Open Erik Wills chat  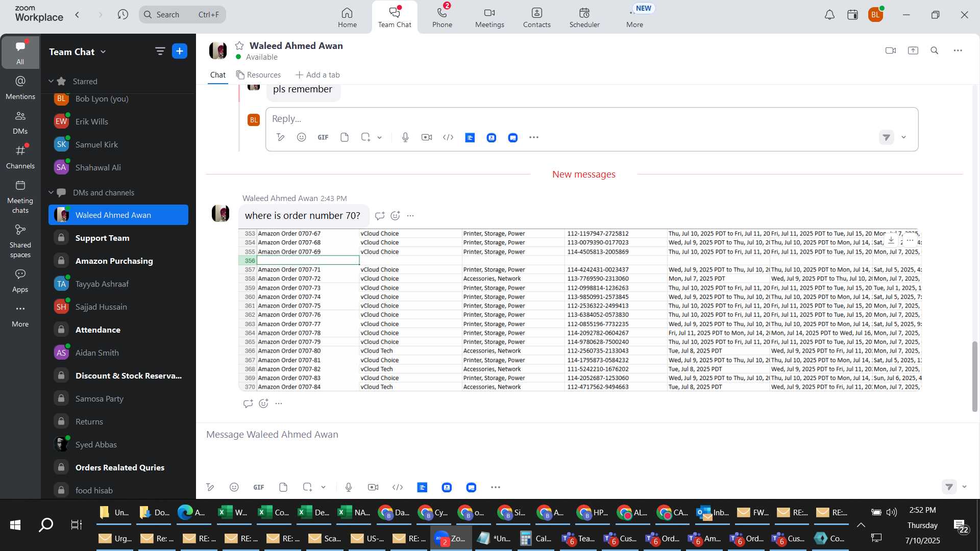pyautogui.click(x=118, y=121)
